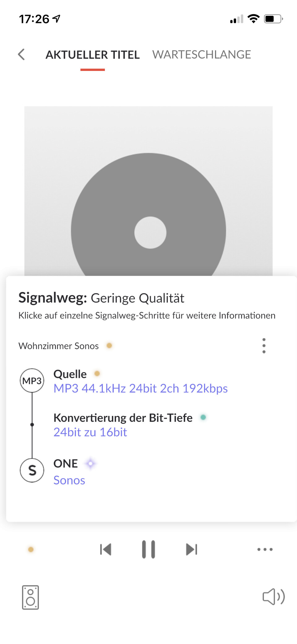Open the Wohnzimmer Sonos three-dot menu

pyautogui.click(x=264, y=346)
